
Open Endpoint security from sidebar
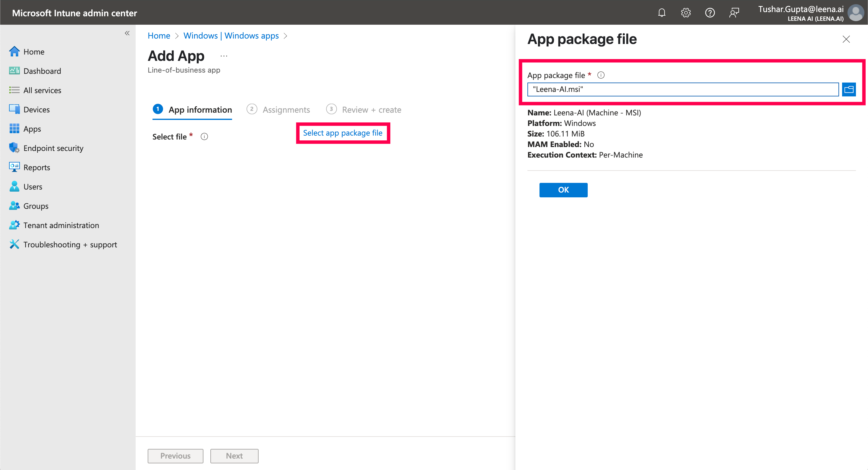[53, 148]
